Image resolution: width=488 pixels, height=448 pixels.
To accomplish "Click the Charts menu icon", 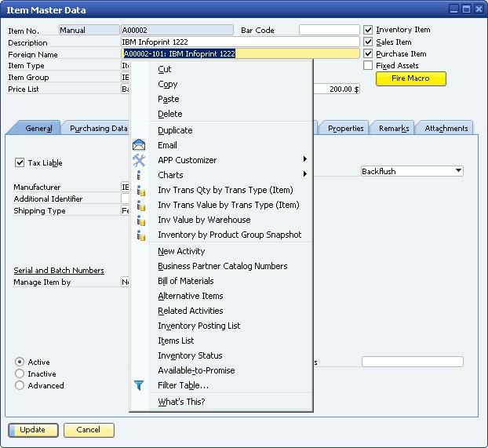I will 139,175.
